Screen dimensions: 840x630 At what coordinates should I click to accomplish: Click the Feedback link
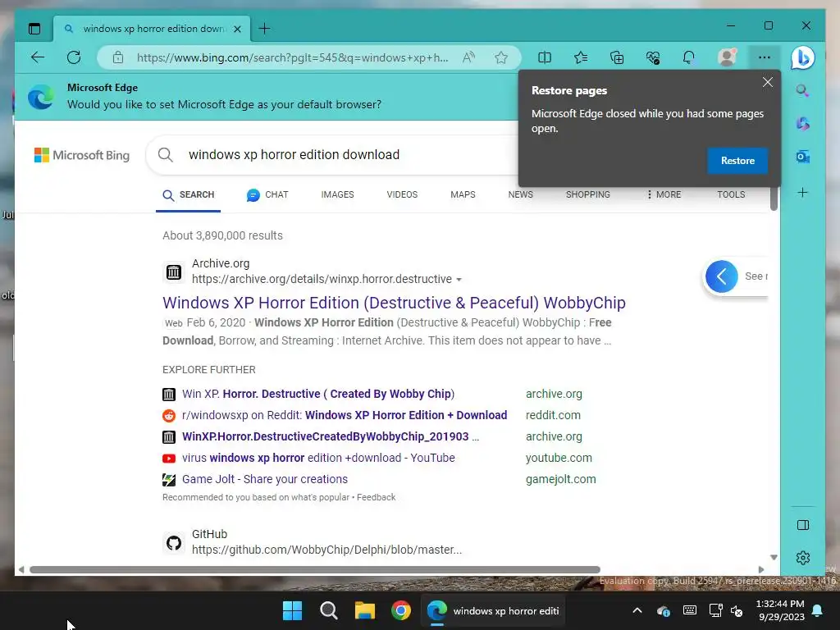(376, 497)
